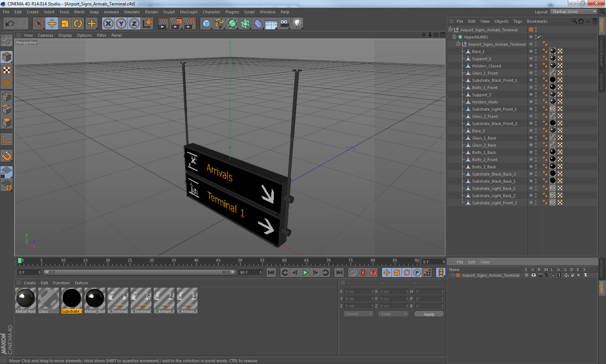This screenshot has height=364, width=606.
Task: Select the Substrate black material swatch
Action: click(x=72, y=301)
